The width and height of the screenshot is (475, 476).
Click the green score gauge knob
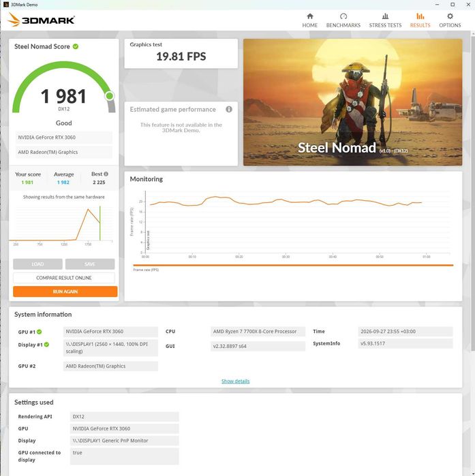110,96
